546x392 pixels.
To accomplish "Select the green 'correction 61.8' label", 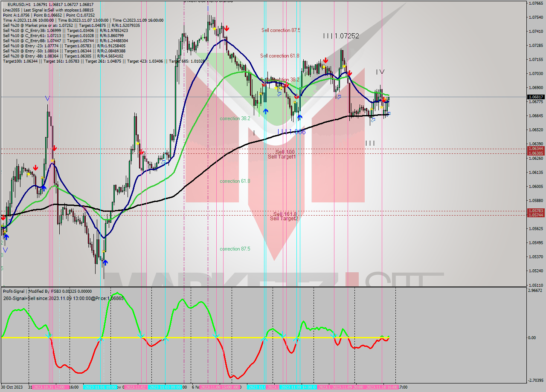I will click(x=235, y=181).
